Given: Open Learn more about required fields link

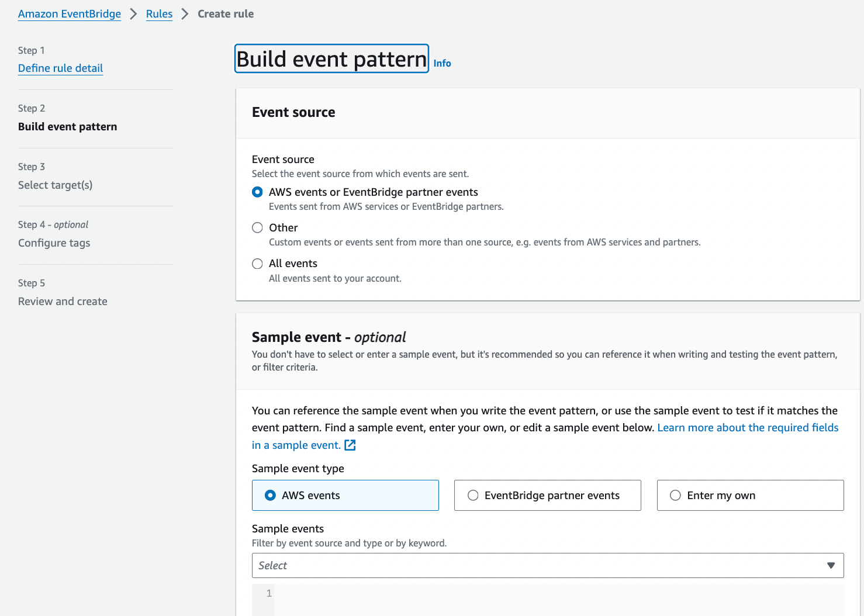Looking at the screenshot, I should click(748, 427).
